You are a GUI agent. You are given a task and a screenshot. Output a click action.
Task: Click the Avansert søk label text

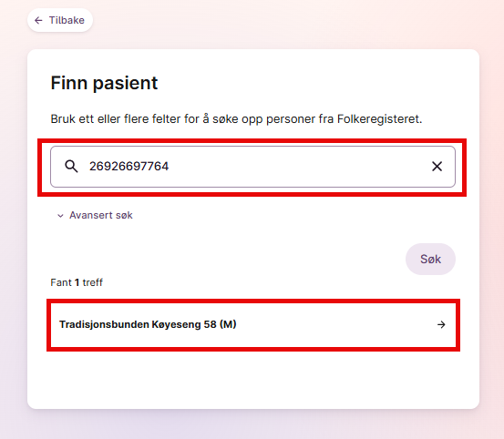(101, 215)
